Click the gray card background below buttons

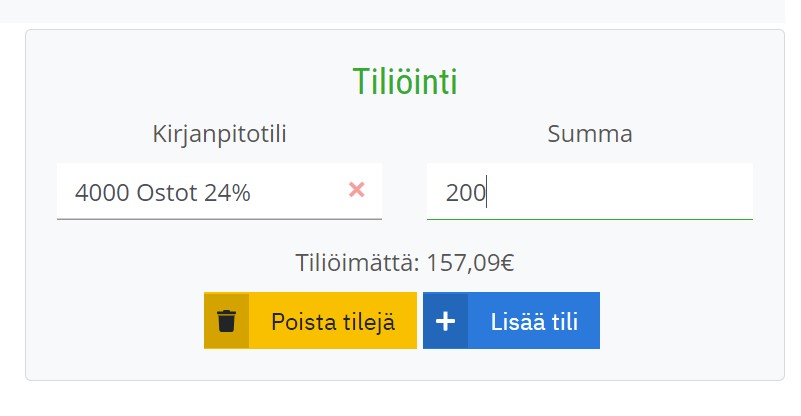(x=405, y=364)
